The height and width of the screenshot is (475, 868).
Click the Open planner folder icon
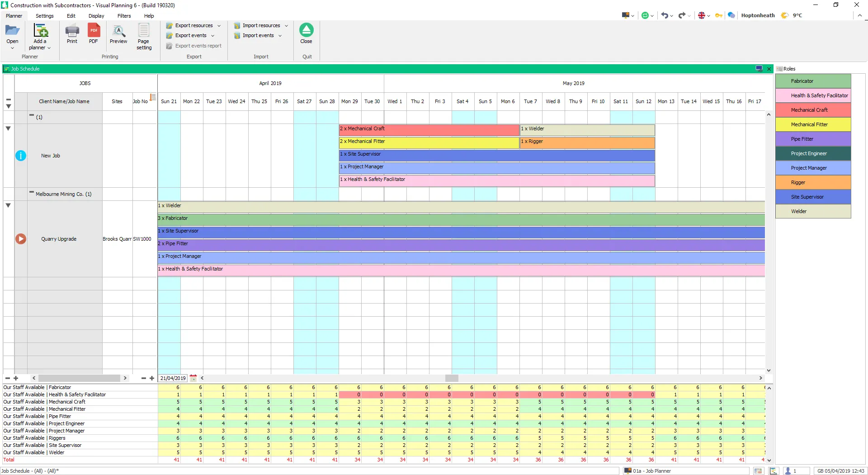click(x=12, y=31)
